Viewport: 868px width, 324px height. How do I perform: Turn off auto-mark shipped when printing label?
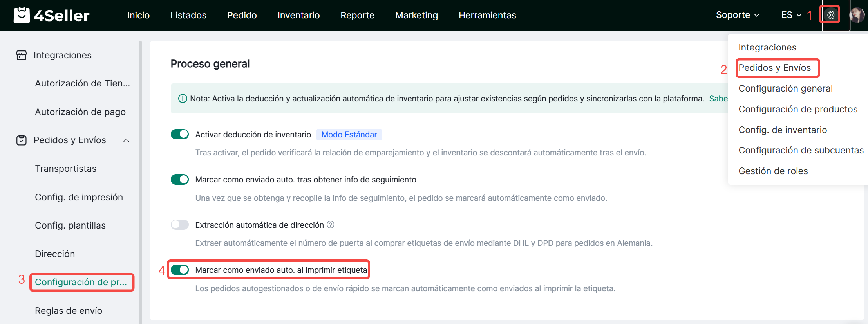180,270
